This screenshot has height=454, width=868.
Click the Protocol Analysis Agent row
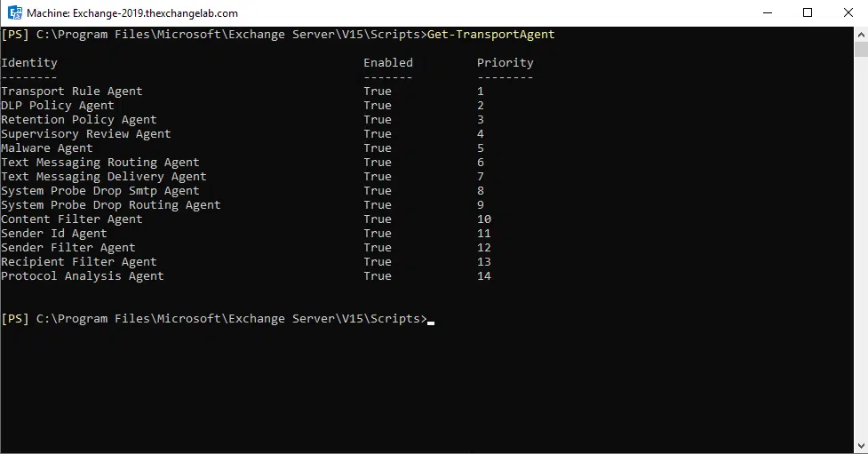[x=246, y=275]
